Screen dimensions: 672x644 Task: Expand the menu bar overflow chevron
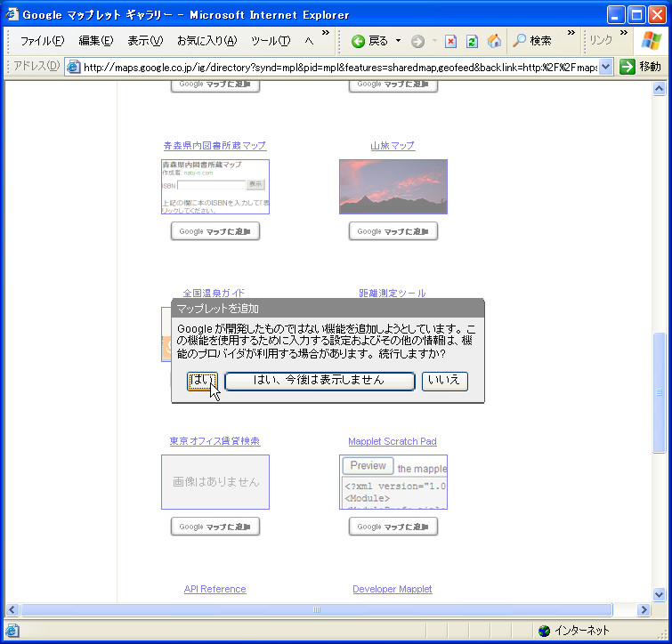coord(326,33)
